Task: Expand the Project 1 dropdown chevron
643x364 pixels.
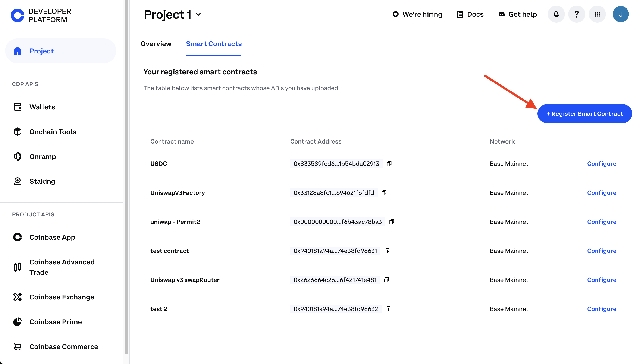Action: pyautogui.click(x=198, y=15)
